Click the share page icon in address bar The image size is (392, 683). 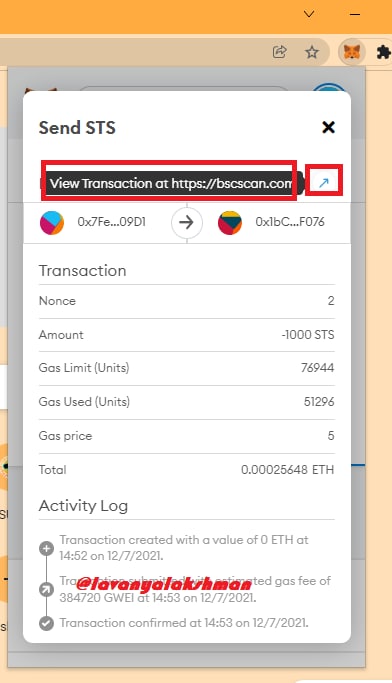coord(280,52)
